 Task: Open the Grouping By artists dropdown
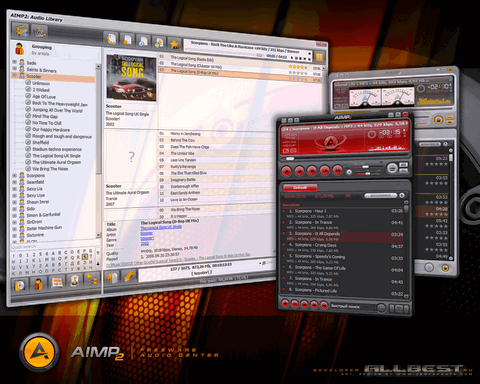click(x=42, y=50)
